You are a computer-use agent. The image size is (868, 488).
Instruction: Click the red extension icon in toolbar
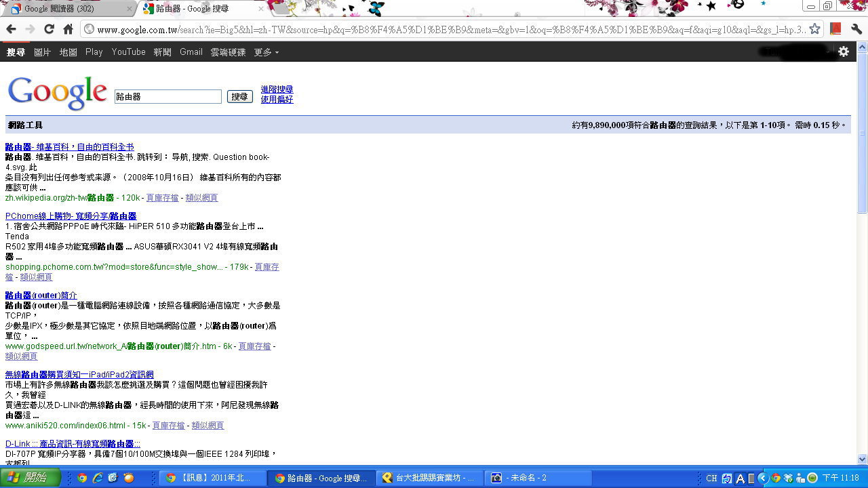click(x=835, y=29)
